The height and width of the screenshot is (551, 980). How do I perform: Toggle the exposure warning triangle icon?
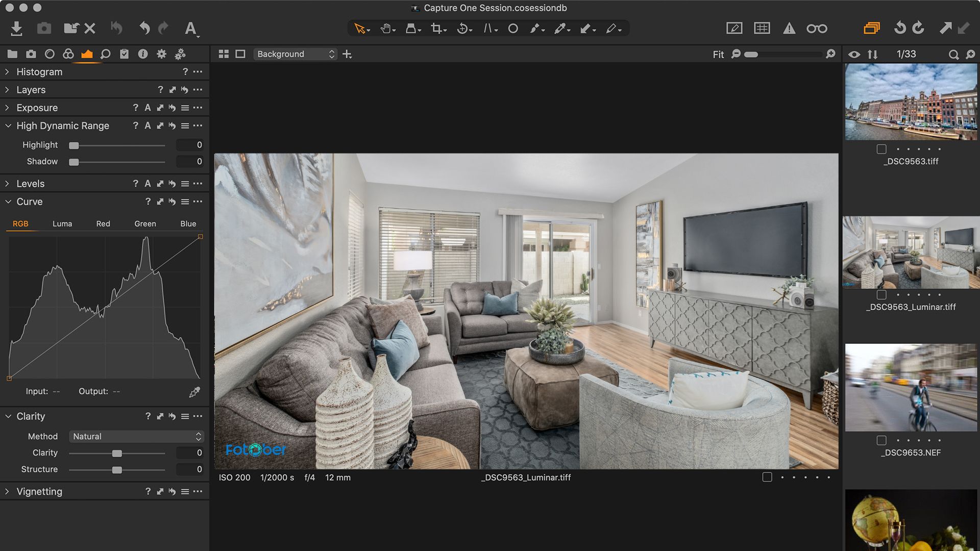[789, 29]
